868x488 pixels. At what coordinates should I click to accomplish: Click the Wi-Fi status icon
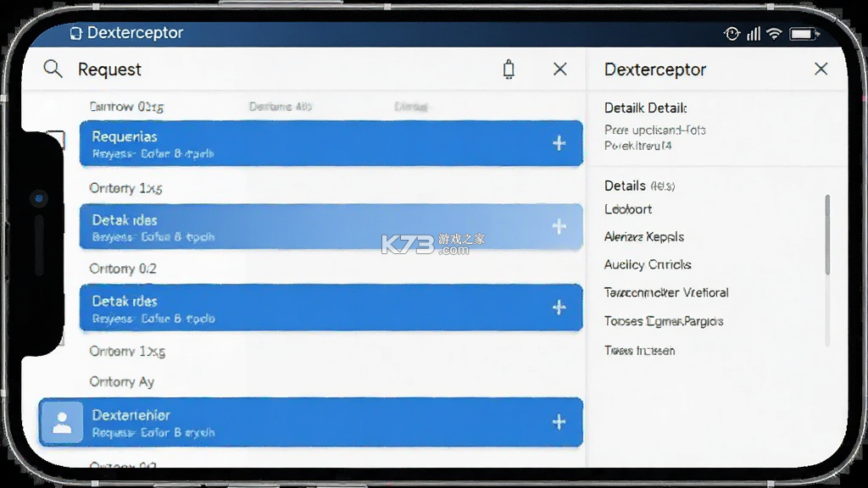[x=774, y=34]
